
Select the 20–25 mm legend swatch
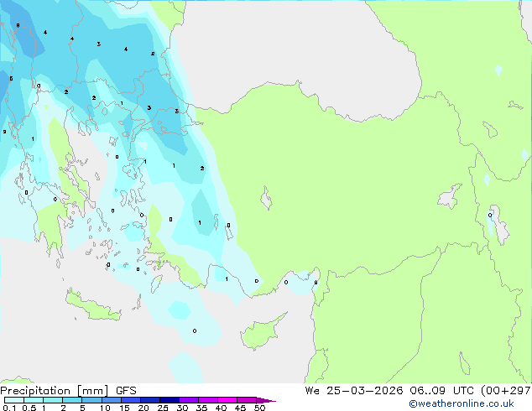pos(149,400)
